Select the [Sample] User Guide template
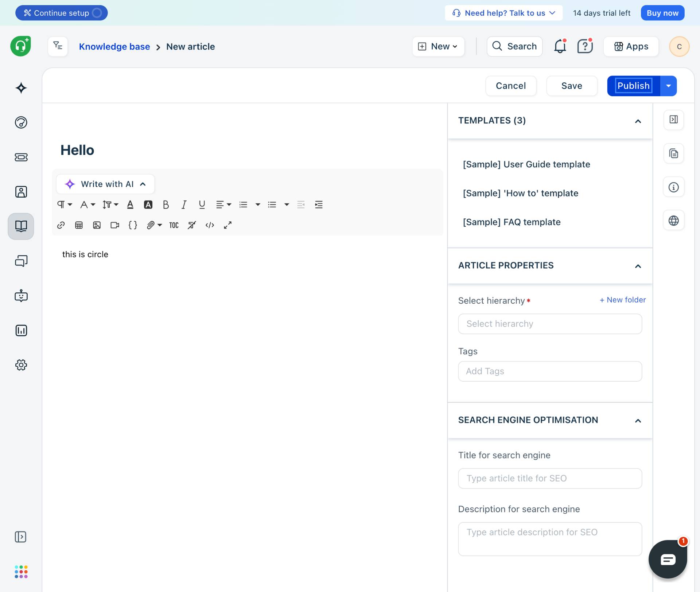The height and width of the screenshot is (592, 700). [x=526, y=164]
